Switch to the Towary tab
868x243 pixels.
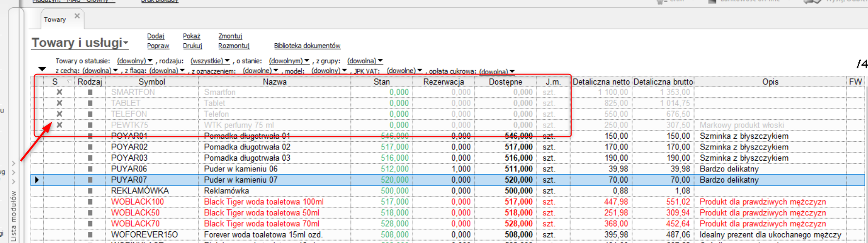55,19
